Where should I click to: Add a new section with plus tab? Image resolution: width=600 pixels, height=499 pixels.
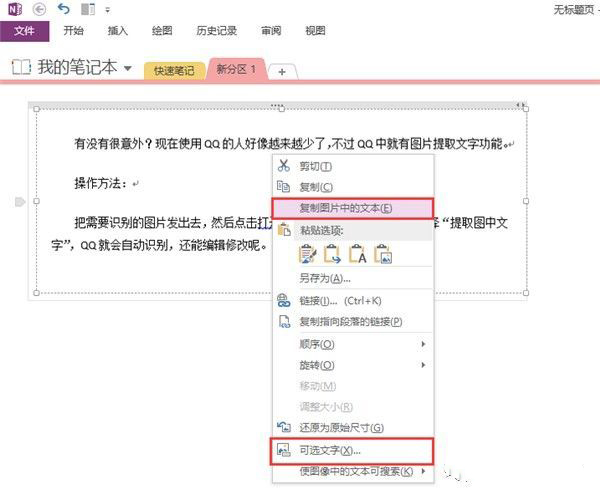pyautogui.click(x=282, y=71)
